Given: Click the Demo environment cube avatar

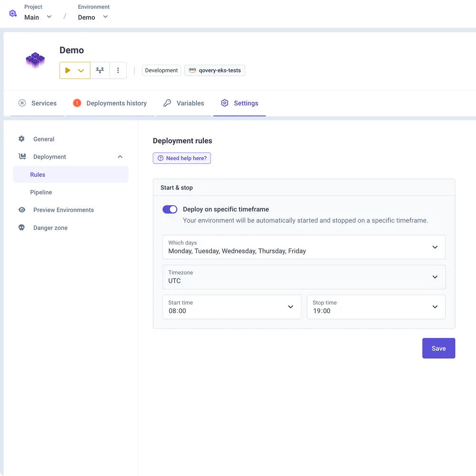Looking at the screenshot, I should (x=35, y=60).
